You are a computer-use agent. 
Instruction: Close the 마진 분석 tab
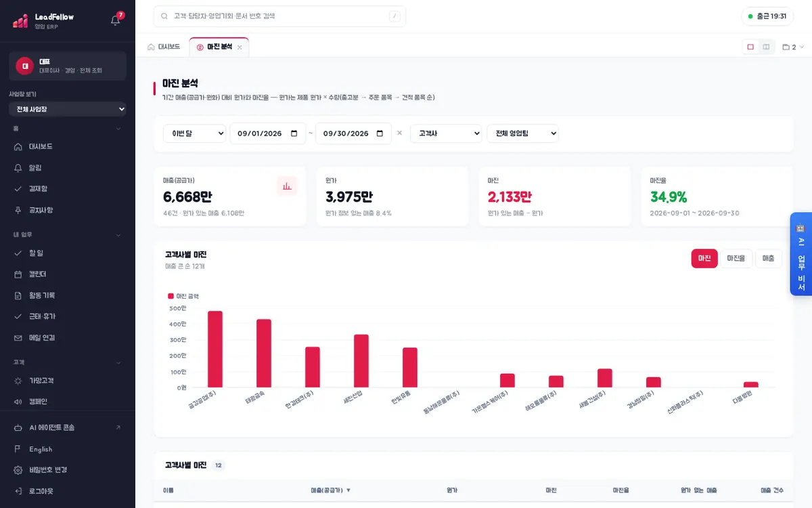(x=240, y=47)
